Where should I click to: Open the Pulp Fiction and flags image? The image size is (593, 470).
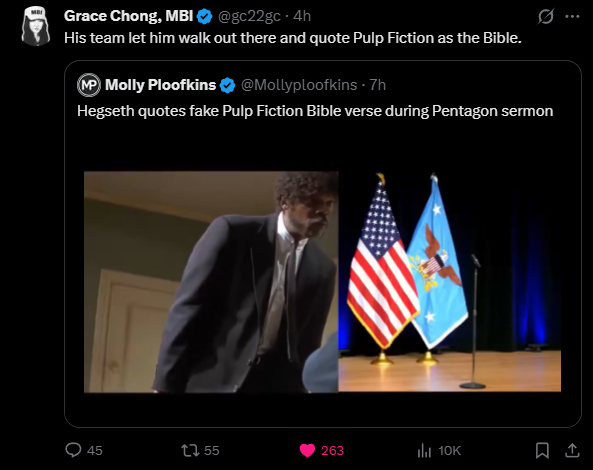pos(322,282)
